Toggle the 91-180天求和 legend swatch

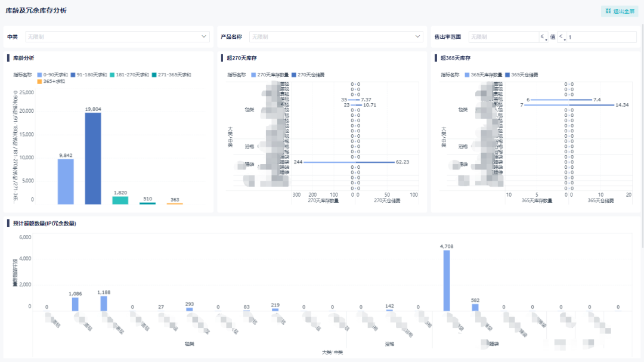tap(73, 75)
